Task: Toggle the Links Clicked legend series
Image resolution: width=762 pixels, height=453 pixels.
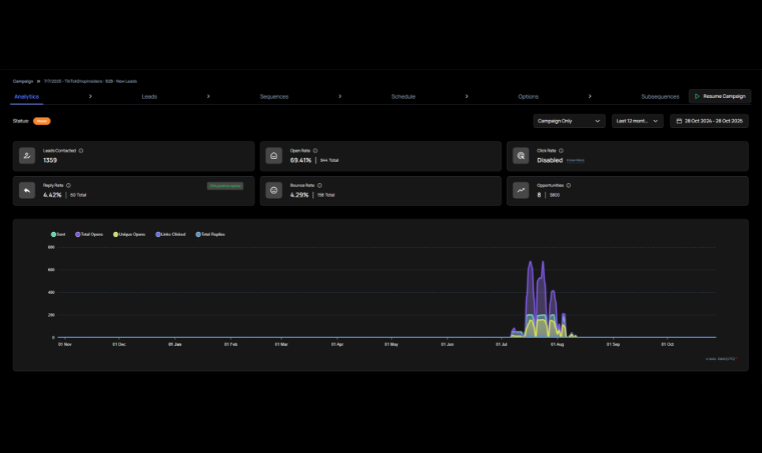Action: point(170,234)
